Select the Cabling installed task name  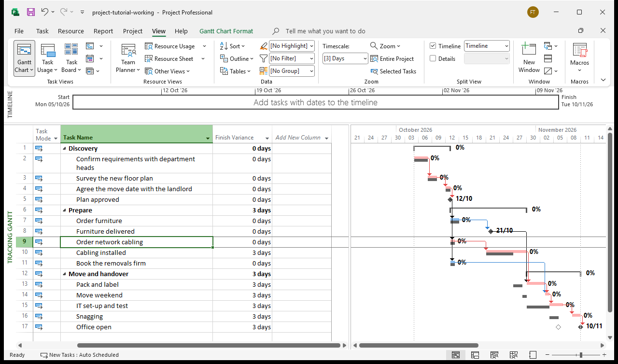point(101,253)
